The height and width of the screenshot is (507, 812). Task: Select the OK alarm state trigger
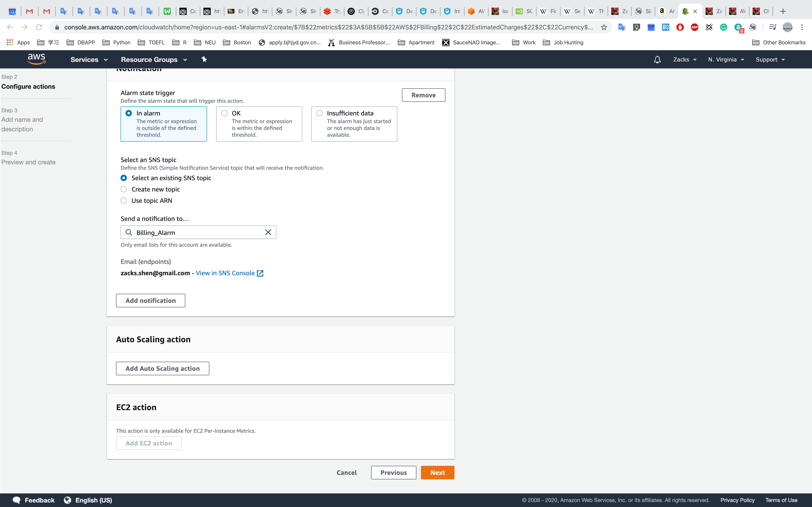click(x=225, y=113)
